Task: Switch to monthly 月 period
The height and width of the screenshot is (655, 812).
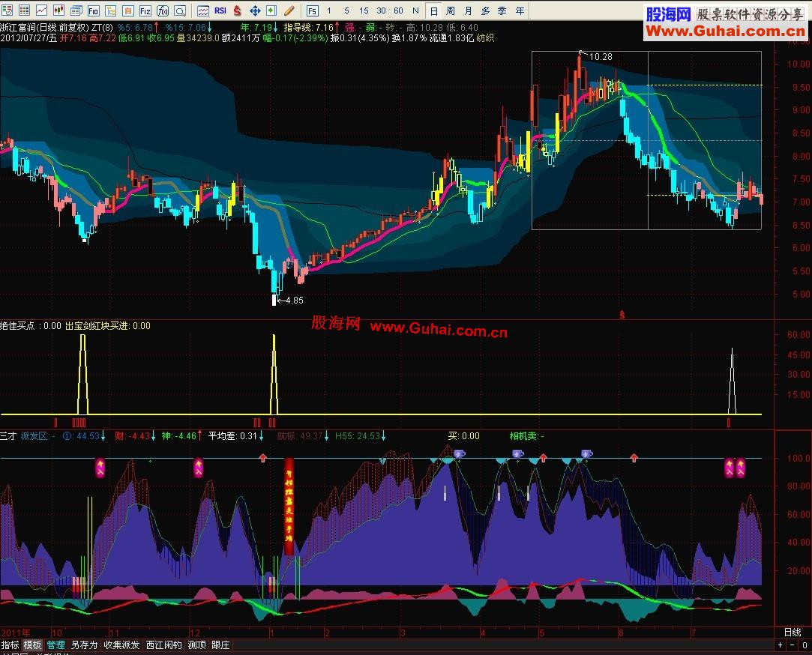Action: [x=468, y=10]
